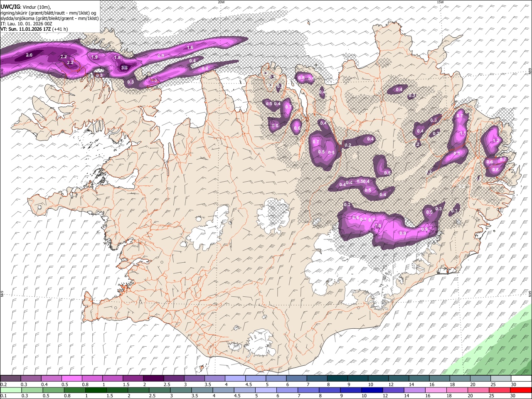Click the '0.1' label in bottom legend
Screen dimensions: 532x399
point(3,396)
